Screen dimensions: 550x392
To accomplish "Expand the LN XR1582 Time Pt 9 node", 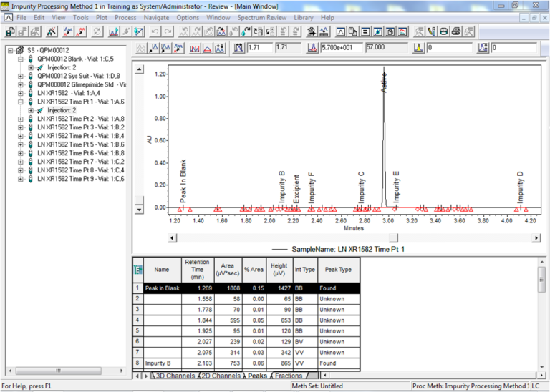I will coord(21,179).
